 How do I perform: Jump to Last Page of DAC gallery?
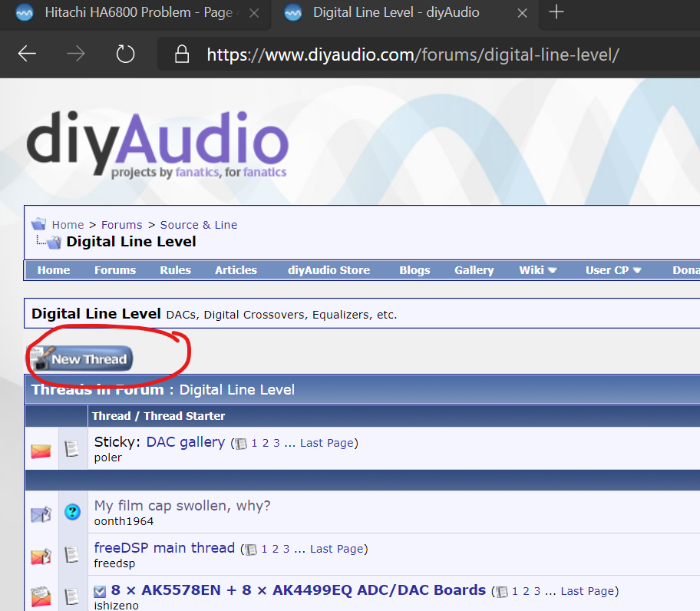click(x=326, y=443)
